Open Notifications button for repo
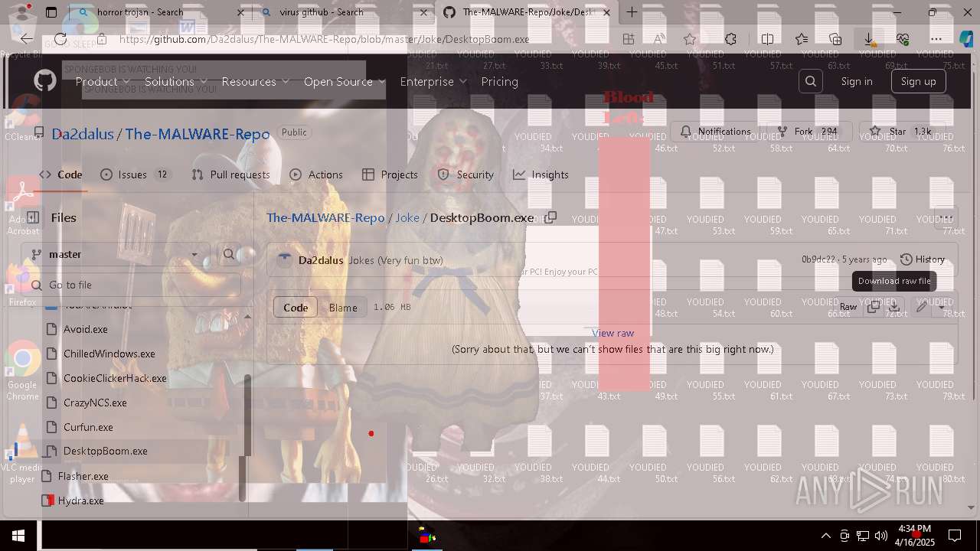The image size is (980, 551). pos(716,132)
